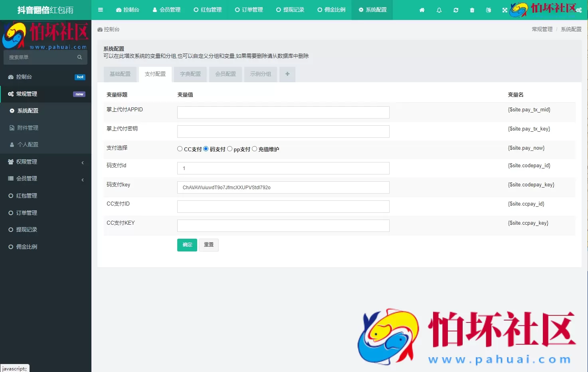This screenshot has width=588, height=372.
Task: Collapse the sidebar using the hamburger icon
Action: point(100,10)
